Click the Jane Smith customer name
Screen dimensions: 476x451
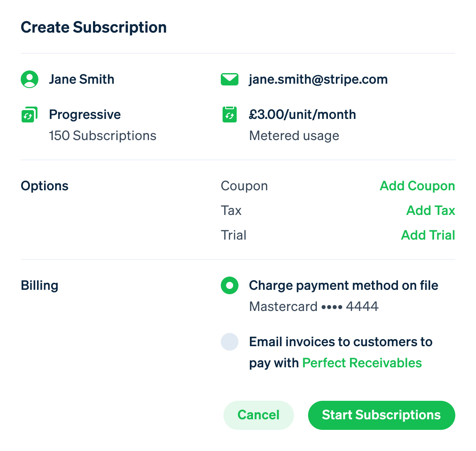[x=82, y=79]
